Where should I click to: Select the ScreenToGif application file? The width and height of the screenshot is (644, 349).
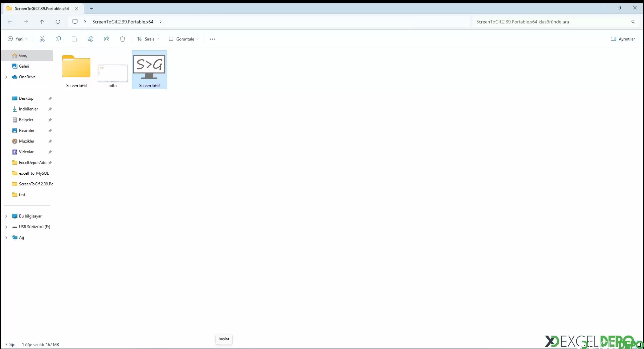tap(150, 70)
